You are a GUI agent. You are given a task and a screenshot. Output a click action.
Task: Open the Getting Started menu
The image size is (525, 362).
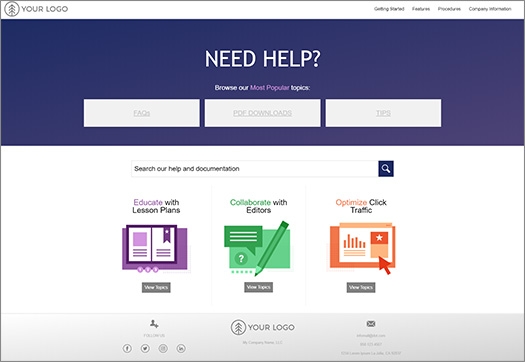(x=389, y=9)
